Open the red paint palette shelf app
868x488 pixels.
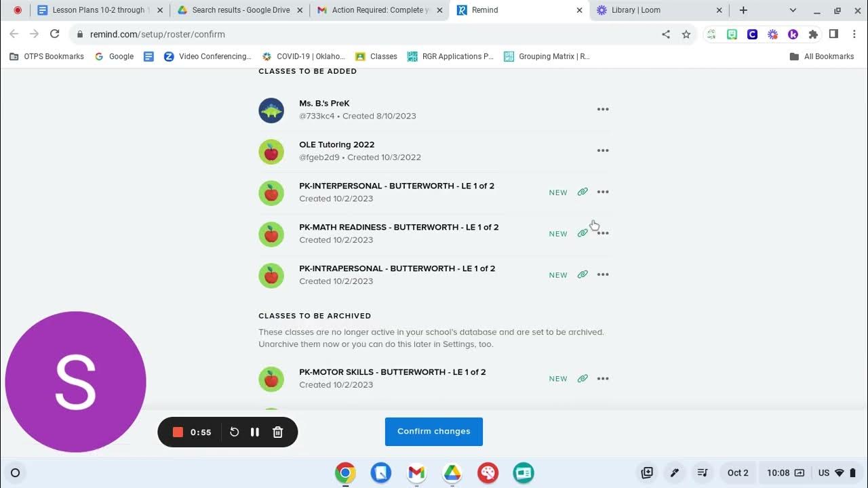[488, 473]
